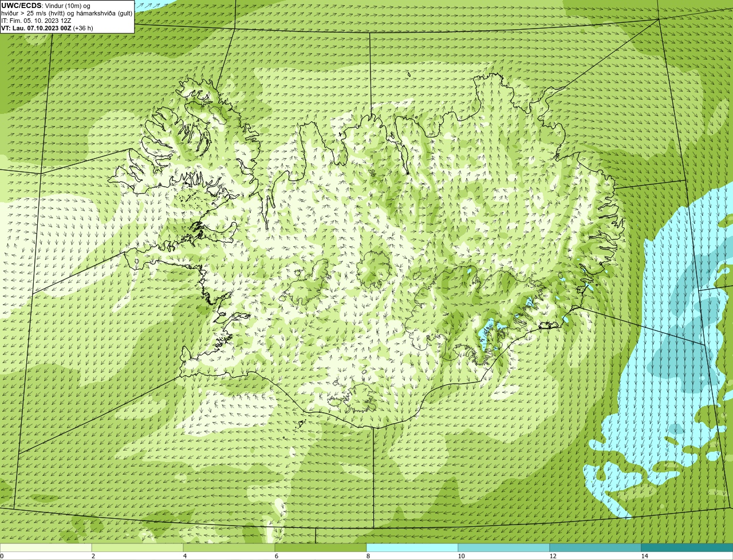Click the 4–6 m/s green legend swatch
This screenshot has height=560, width=733.
pyautogui.click(x=229, y=547)
